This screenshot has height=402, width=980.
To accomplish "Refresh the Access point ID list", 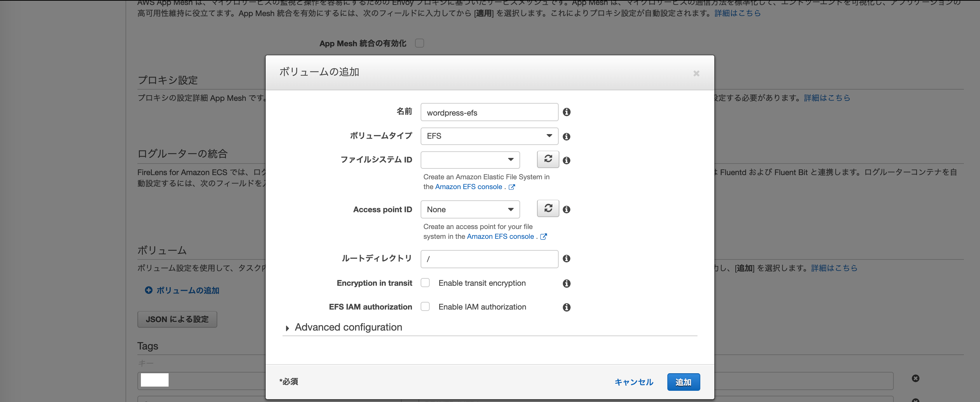I will pos(548,209).
